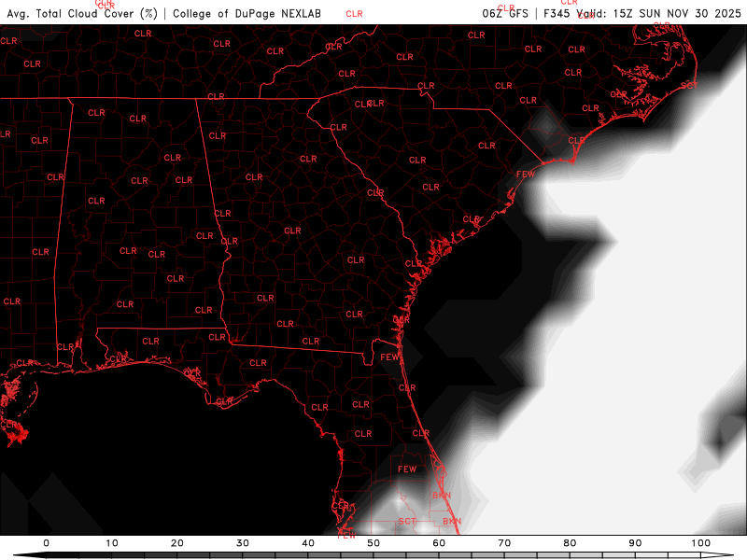Select the 60 label on the scale
The width and height of the screenshot is (747, 560).
439,543
